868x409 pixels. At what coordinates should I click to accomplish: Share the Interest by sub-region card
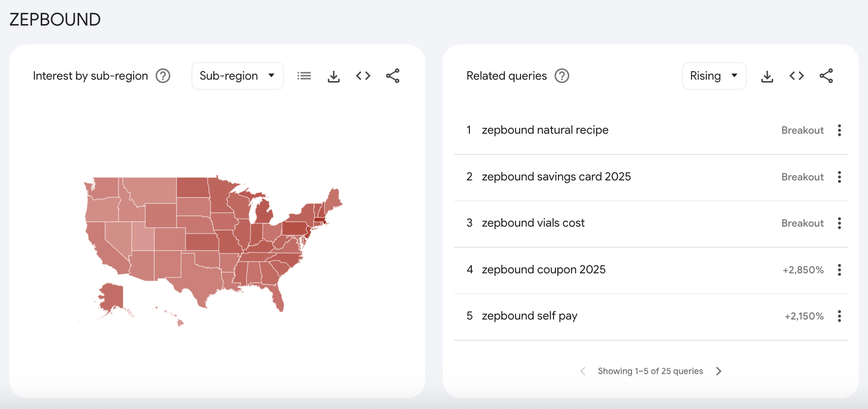coord(393,76)
